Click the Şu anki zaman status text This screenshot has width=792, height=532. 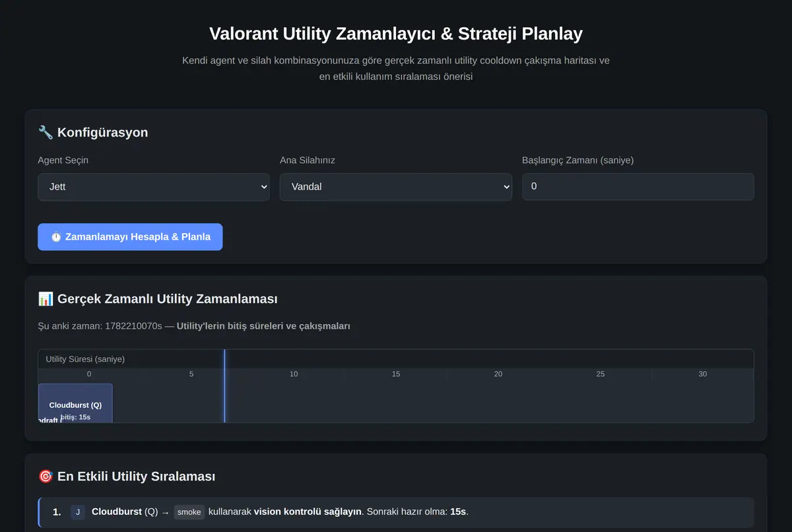[x=194, y=326]
